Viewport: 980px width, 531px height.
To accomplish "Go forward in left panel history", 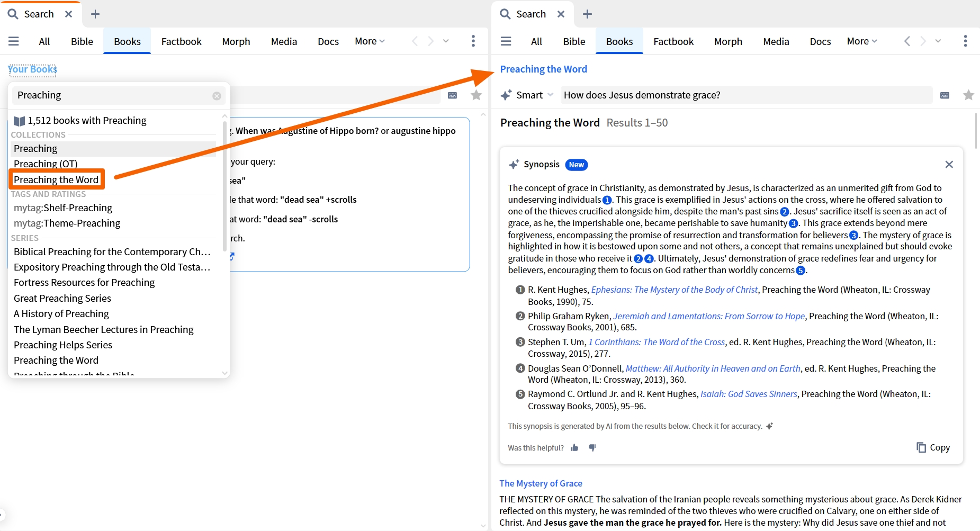I will point(431,41).
